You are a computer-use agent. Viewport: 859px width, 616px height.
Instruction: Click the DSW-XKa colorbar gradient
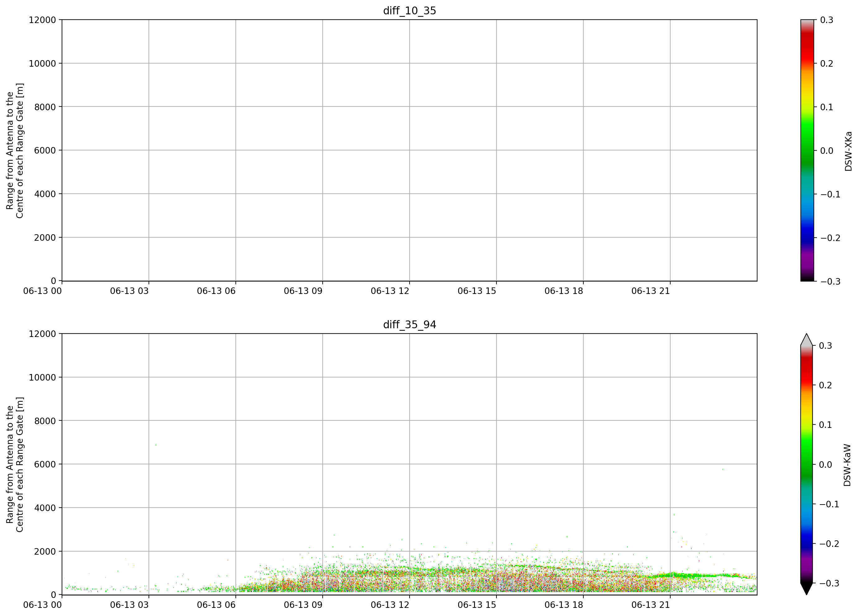[807, 150]
